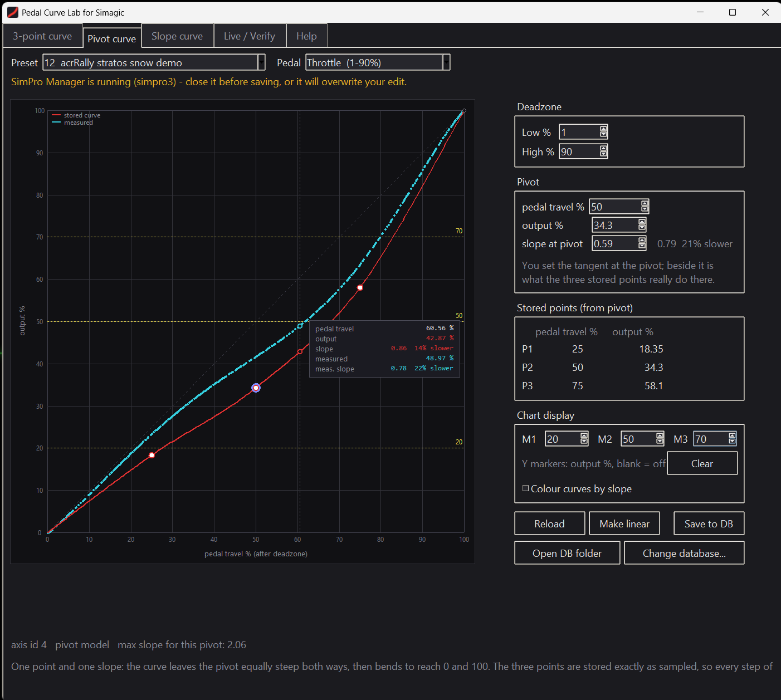Click the P2 output value 34.3
Screen dimensions: 781x700
point(654,368)
